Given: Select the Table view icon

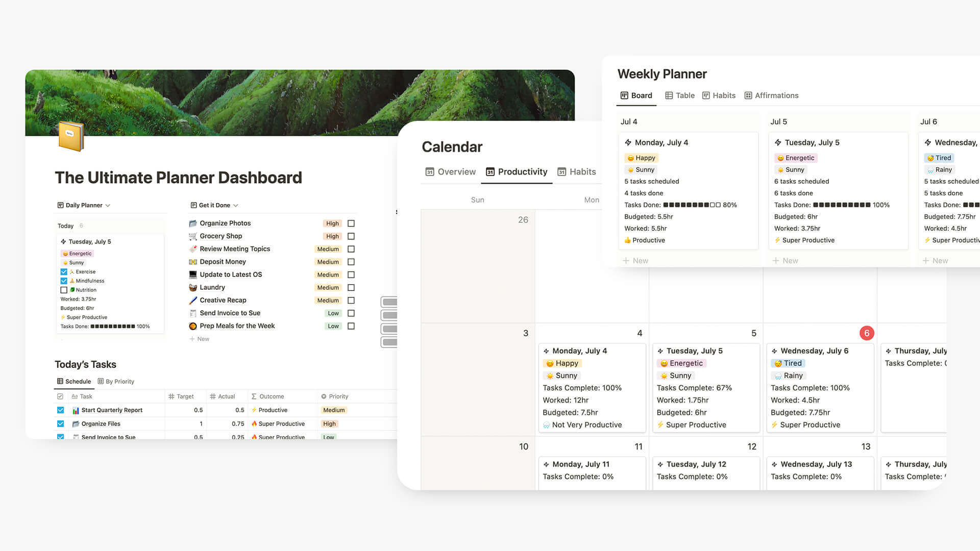Looking at the screenshot, I should [x=669, y=95].
